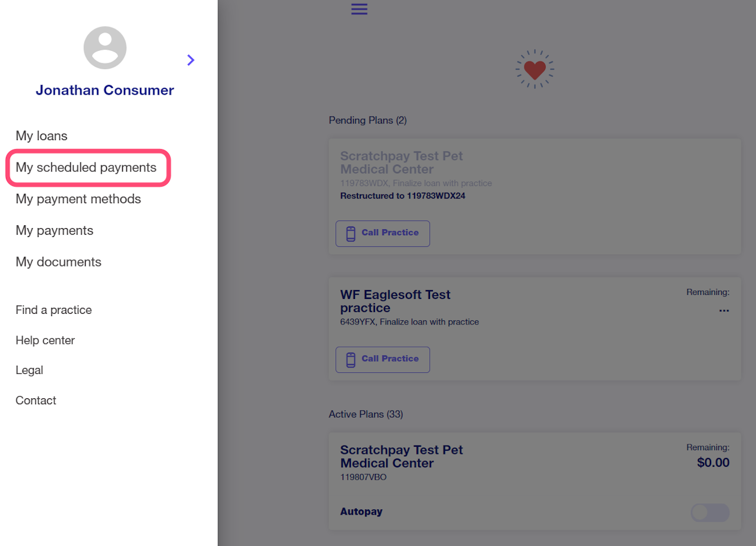Image resolution: width=756 pixels, height=546 pixels.
Task: Click phone icon in Scratchpay Call Practice button
Action: [x=351, y=233]
